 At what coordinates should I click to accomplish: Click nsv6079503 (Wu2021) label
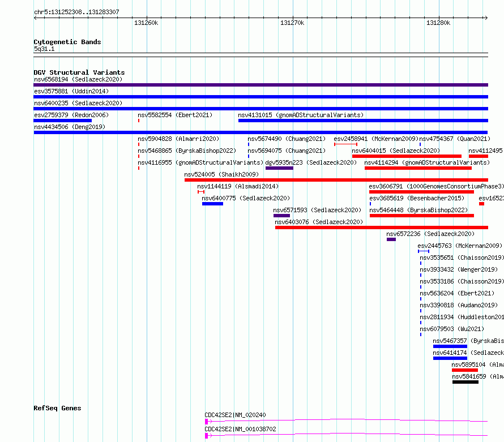click(452, 329)
